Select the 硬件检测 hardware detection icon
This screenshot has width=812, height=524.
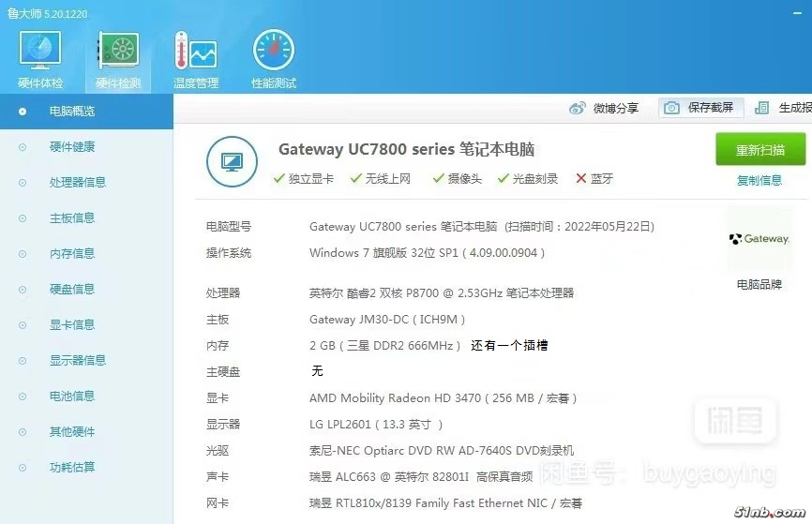tap(118, 52)
